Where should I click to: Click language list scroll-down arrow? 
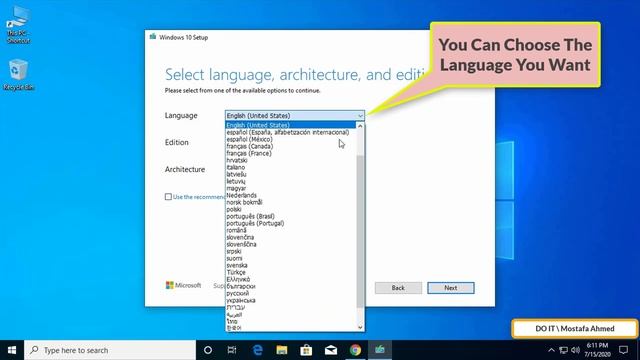(360, 327)
